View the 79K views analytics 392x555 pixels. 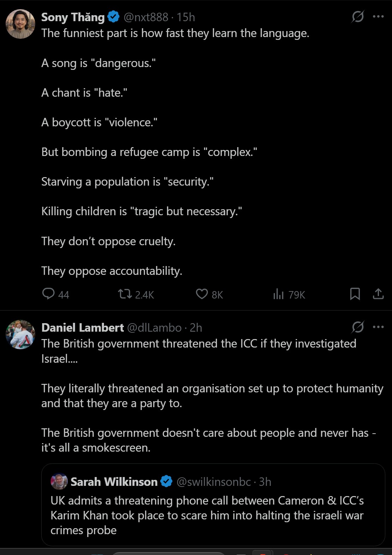point(278,294)
